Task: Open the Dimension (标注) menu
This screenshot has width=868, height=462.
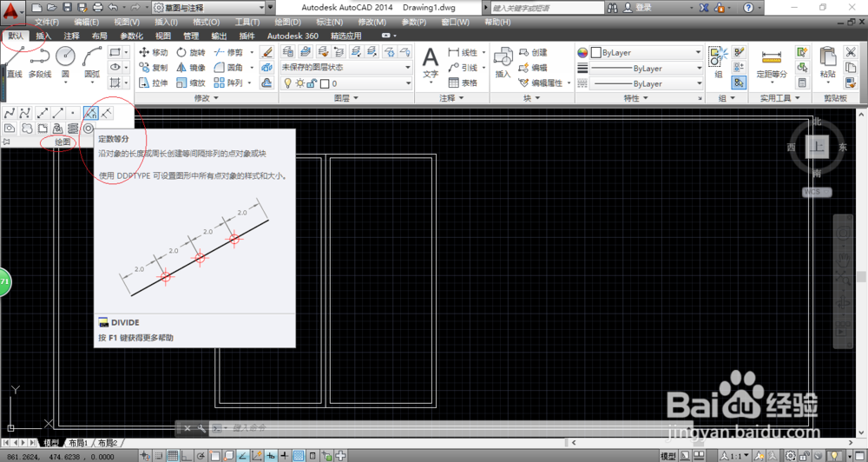Action: (x=329, y=23)
